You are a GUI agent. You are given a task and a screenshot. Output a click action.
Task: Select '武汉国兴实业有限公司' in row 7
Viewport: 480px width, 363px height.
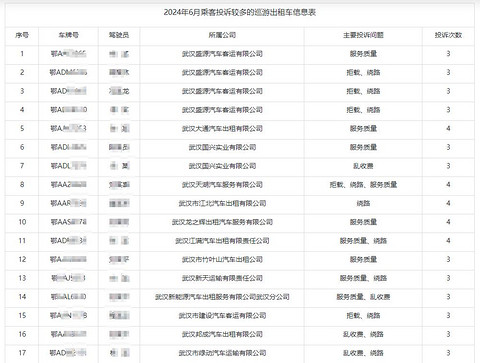click(x=222, y=166)
